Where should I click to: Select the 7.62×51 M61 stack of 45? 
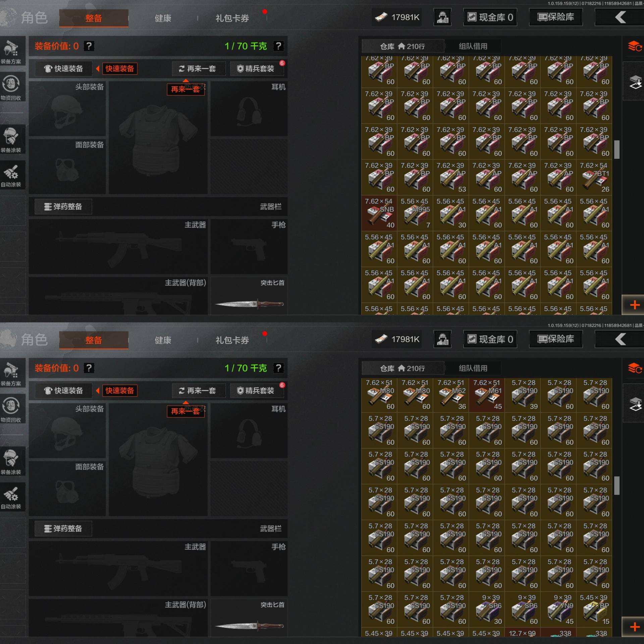(x=487, y=394)
